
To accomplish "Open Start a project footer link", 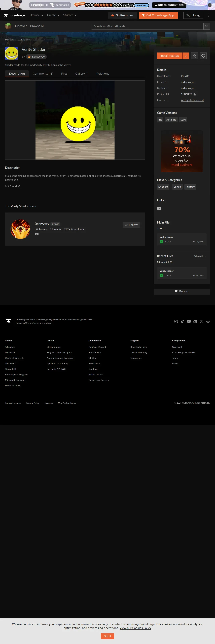I will pyautogui.click(x=54, y=347).
